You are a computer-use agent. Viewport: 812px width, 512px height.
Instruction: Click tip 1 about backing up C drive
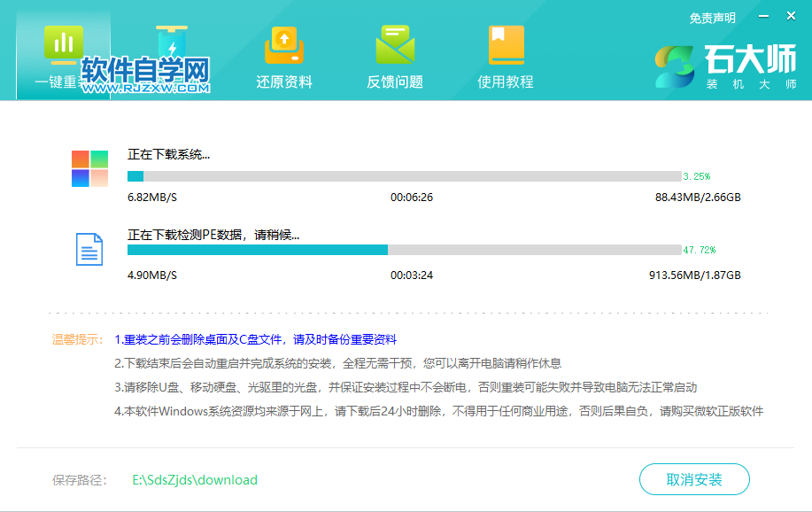[x=255, y=339]
